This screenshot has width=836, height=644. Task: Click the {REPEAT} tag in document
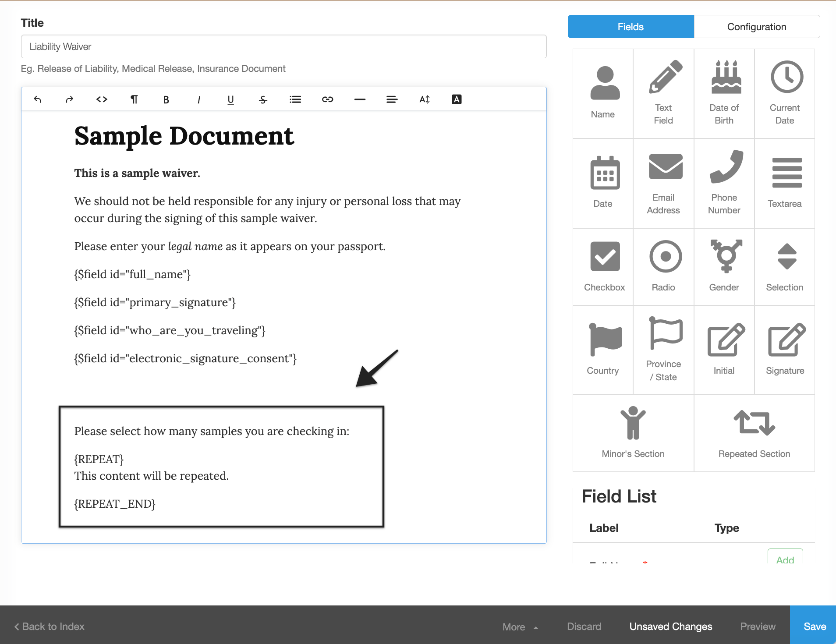99,459
